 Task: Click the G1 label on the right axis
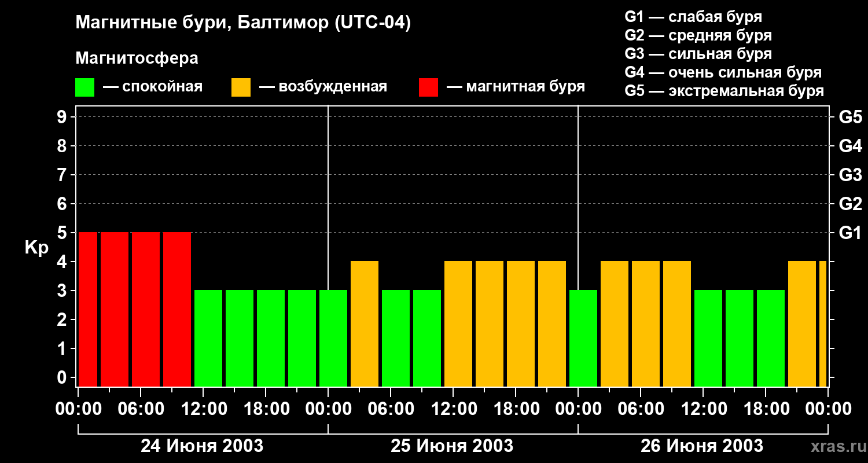(x=850, y=233)
